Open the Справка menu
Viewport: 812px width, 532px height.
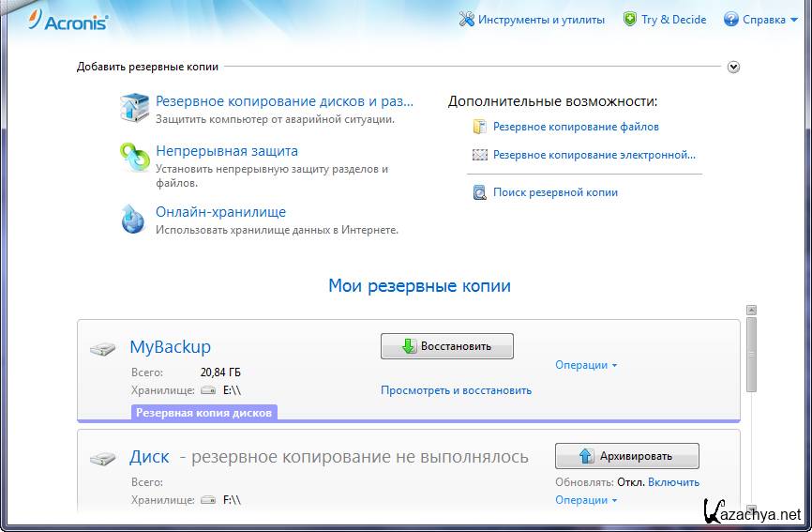[x=759, y=19]
